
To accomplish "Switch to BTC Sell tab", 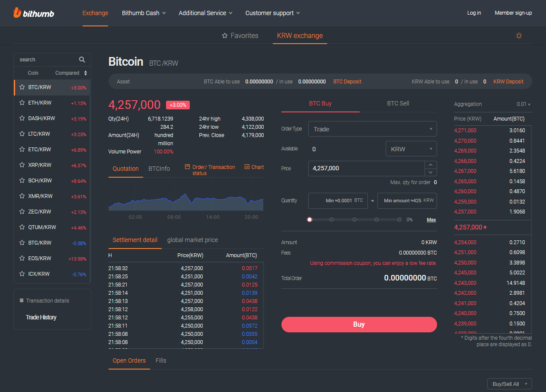I will click(x=398, y=103).
